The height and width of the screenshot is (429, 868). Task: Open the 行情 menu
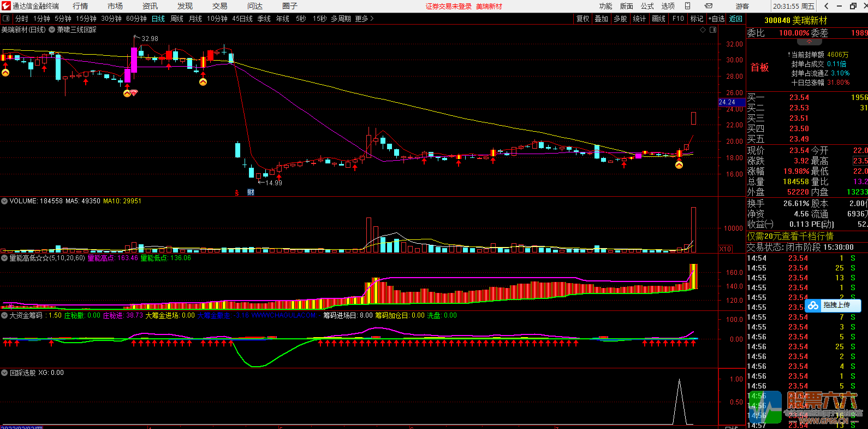[x=80, y=6]
